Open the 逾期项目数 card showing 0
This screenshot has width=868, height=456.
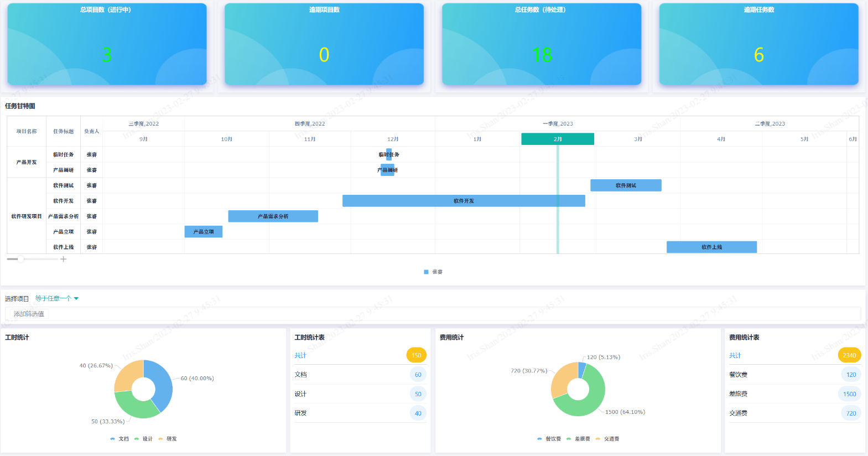tap(324, 44)
